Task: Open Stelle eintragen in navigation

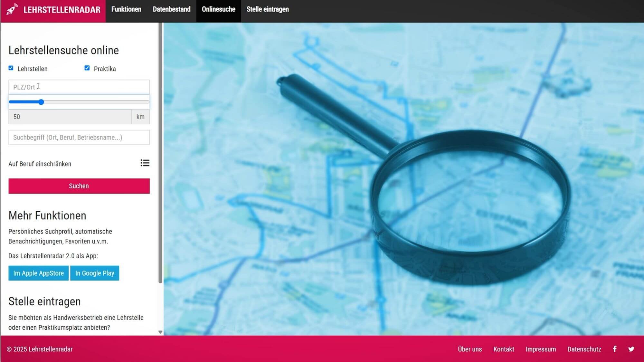Action: coord(268,9)
